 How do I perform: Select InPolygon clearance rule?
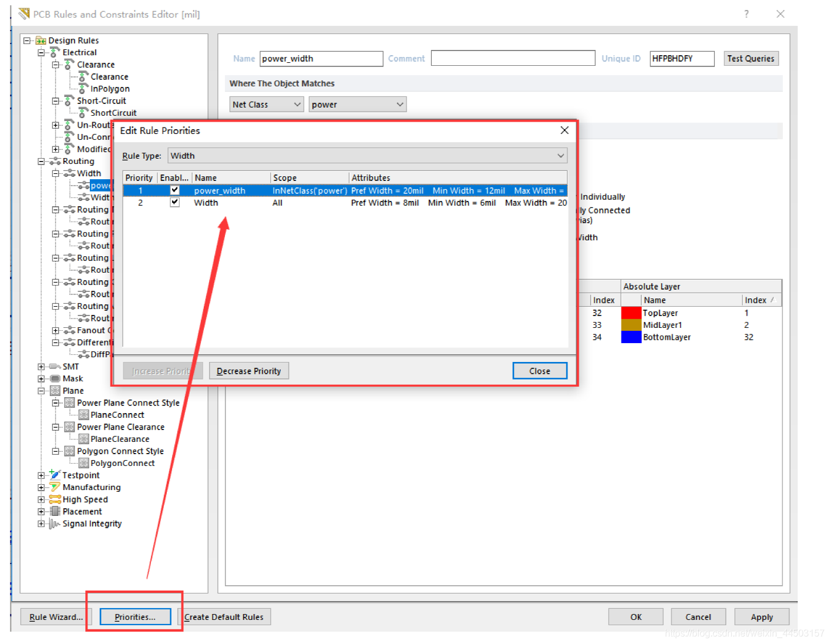coord(110,89)
